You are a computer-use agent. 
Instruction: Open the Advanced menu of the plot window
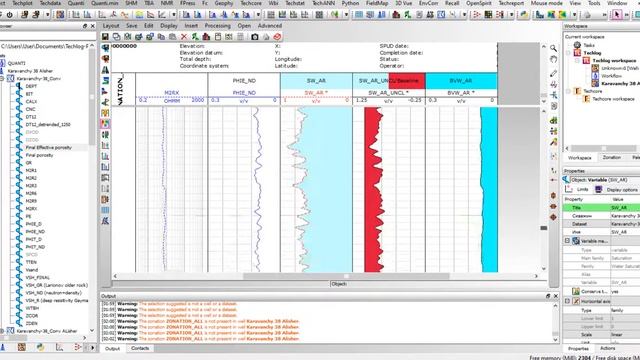point(270,26)
